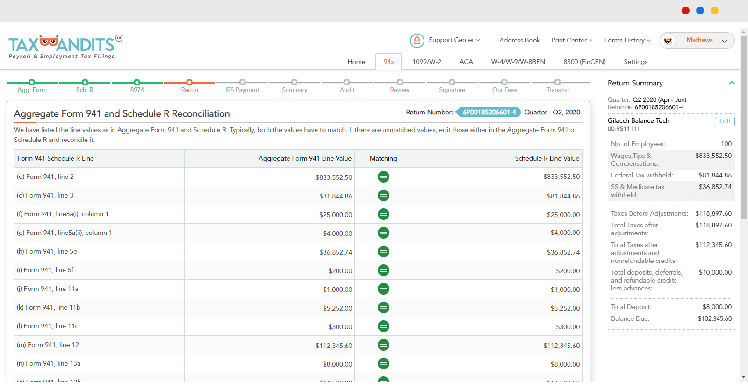
Task: Expand Print Center dropdown
Action: point(571,40)
